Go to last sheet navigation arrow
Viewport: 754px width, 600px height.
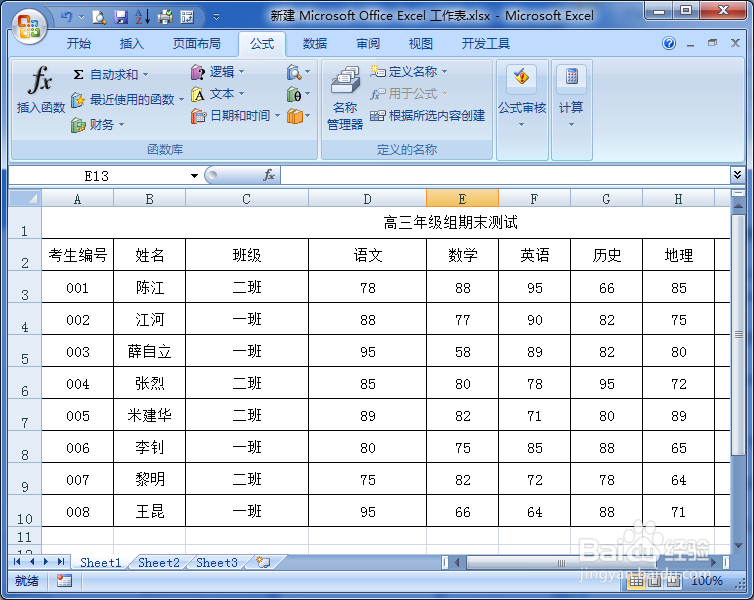click(x=61, y=562)
